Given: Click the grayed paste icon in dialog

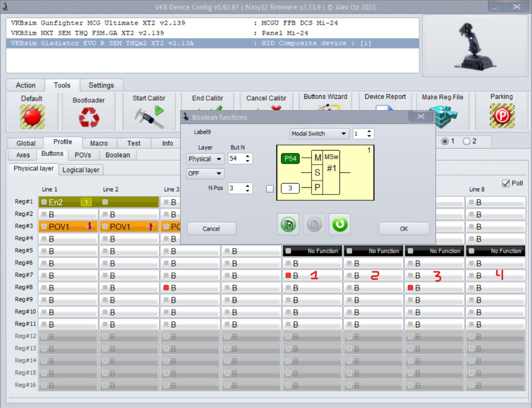Looking at the screenshot, I should click(x=314, y=224).
